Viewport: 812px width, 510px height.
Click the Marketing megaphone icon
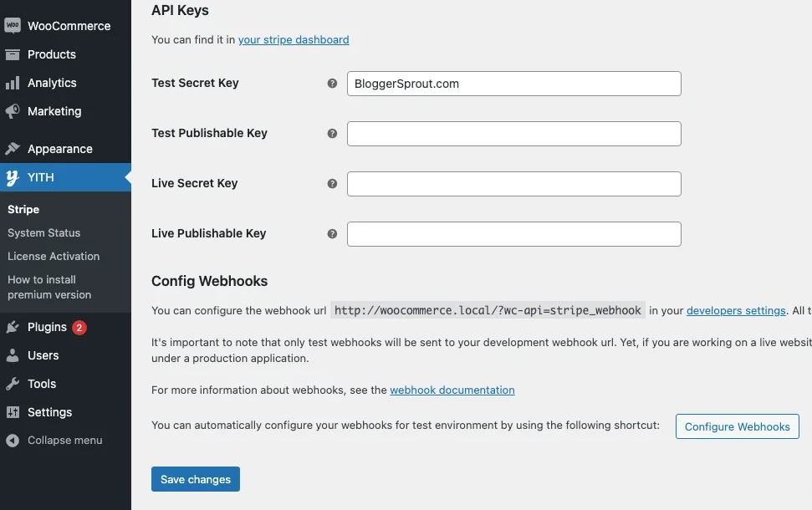click(13, 111)
